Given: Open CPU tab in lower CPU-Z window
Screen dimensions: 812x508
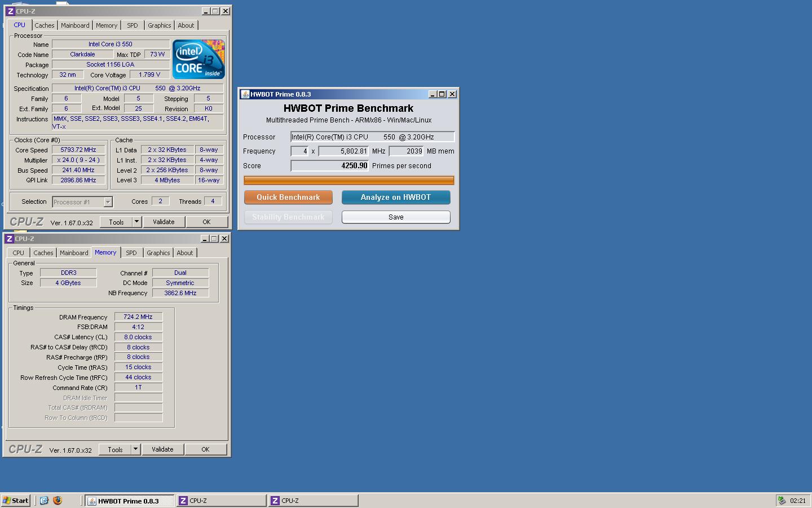Looking at the screenshot, I should point(19,253).
